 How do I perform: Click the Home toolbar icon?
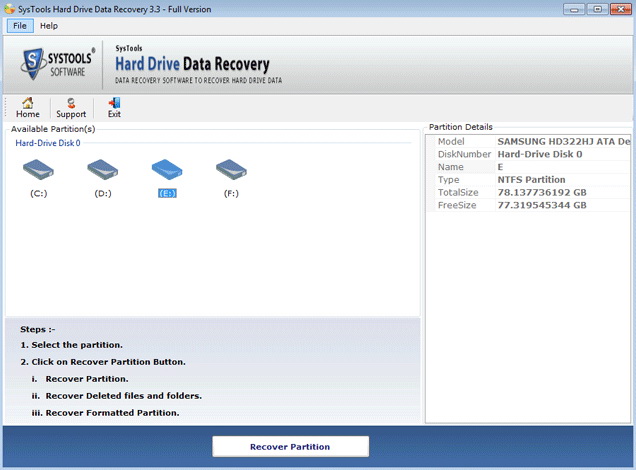pyautogui.click(x=28, y=108)
